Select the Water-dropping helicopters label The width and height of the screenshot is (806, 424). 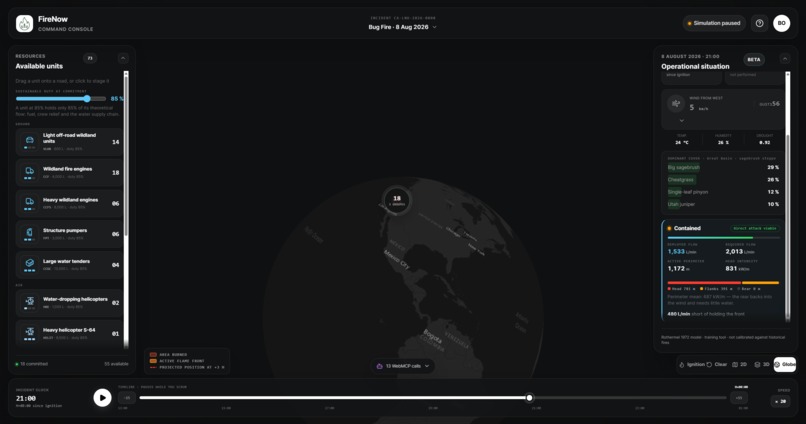pos(75,299)
